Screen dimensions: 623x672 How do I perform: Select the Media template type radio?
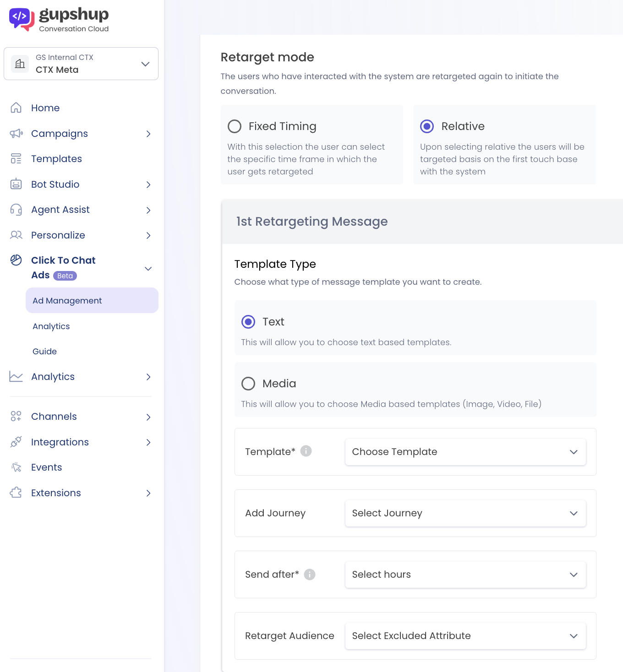coord(248,384)
